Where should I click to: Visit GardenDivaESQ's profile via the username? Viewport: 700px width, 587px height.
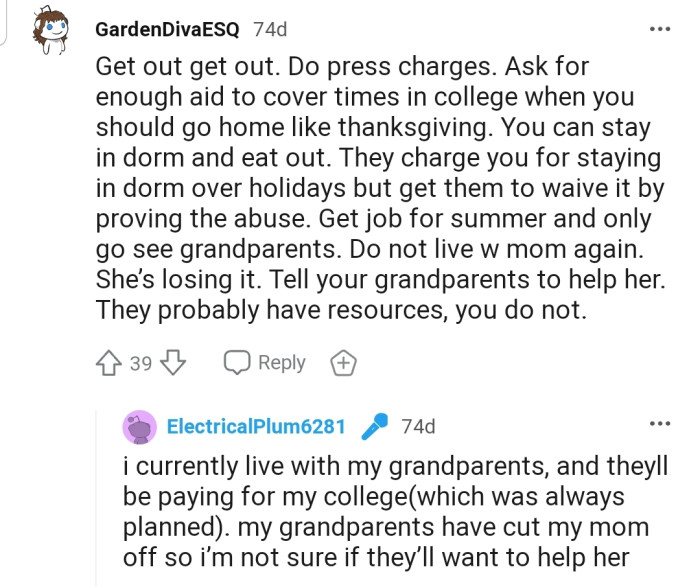[x=167, y=29]
